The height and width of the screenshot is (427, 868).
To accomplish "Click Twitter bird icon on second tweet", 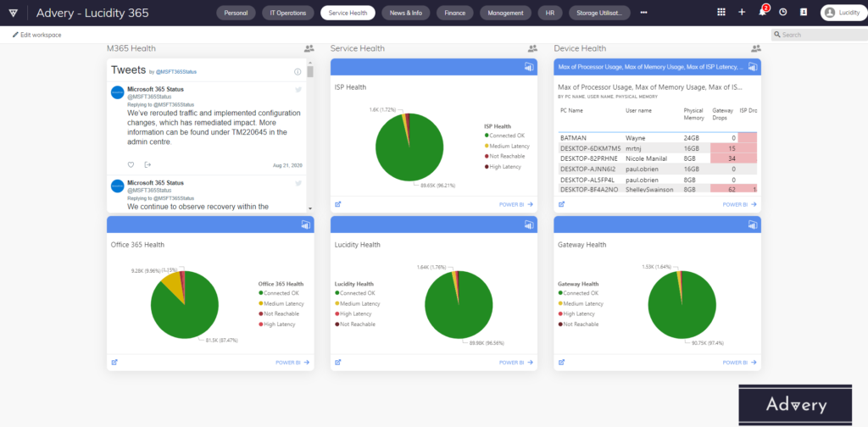I will (x=298, y=183).
